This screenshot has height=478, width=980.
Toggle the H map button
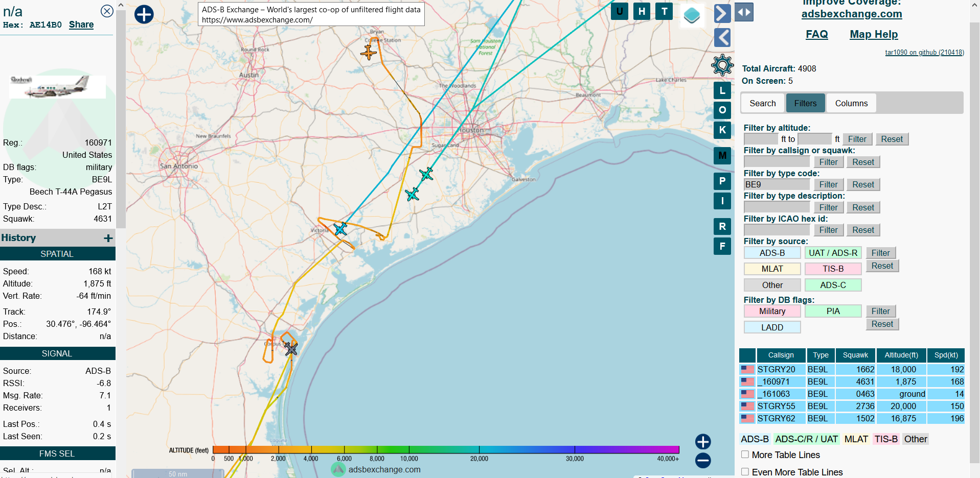tap(642, 11)
